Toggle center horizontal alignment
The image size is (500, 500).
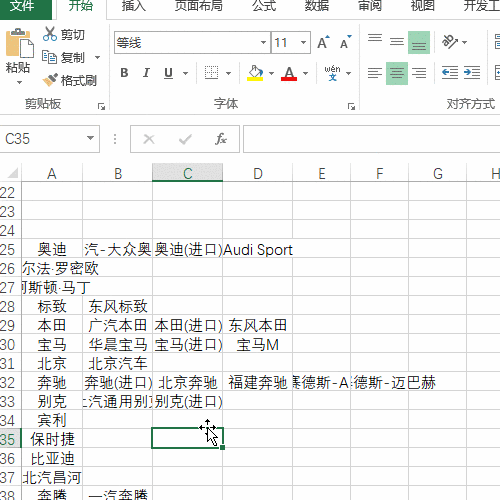[x=397, y=73]
